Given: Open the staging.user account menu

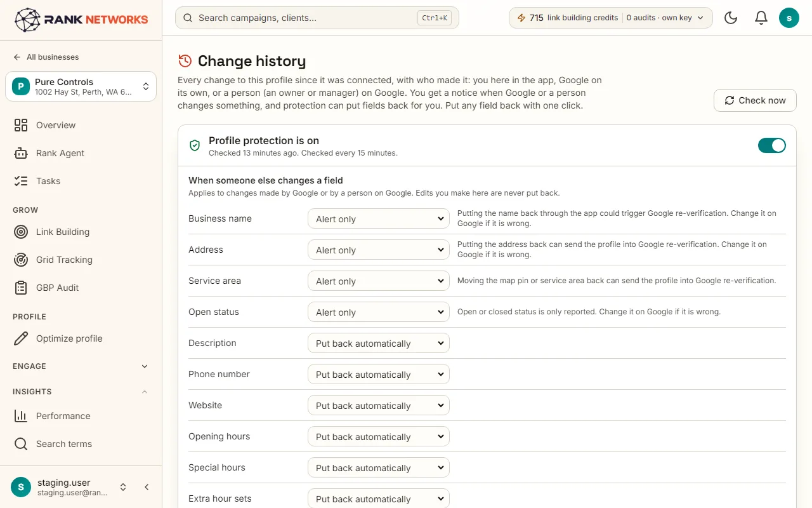Looking at the screenshot, I should [x=70, y=487].
